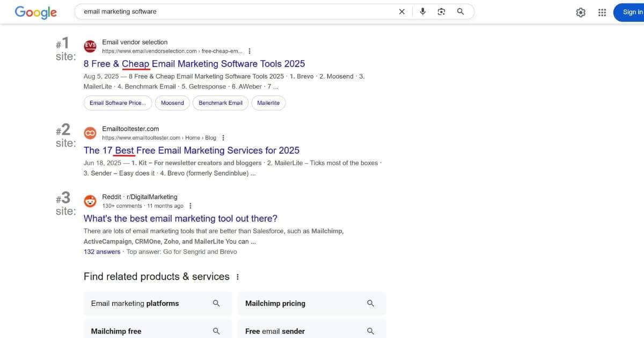Click inside the search input field

[x=215, y=11]
